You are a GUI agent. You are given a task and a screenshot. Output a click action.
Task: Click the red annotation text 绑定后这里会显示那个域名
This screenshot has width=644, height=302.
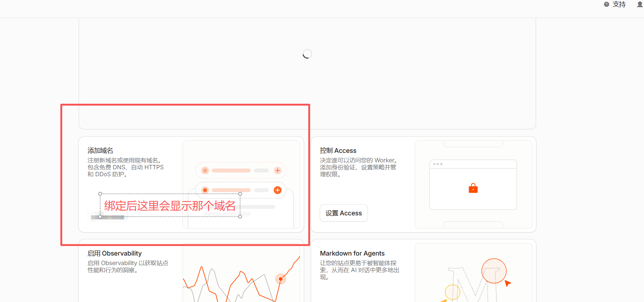(x=170, y=206)
